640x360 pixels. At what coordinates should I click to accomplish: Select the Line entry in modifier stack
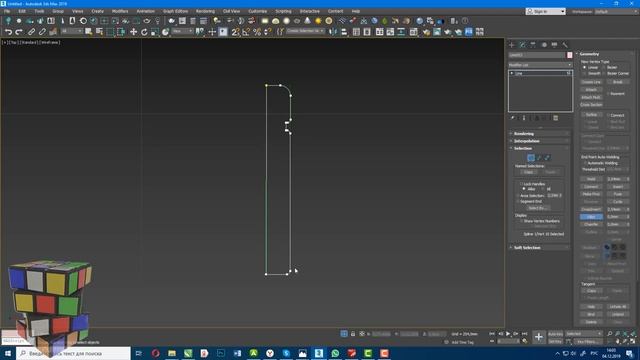(x=540, y=73)
